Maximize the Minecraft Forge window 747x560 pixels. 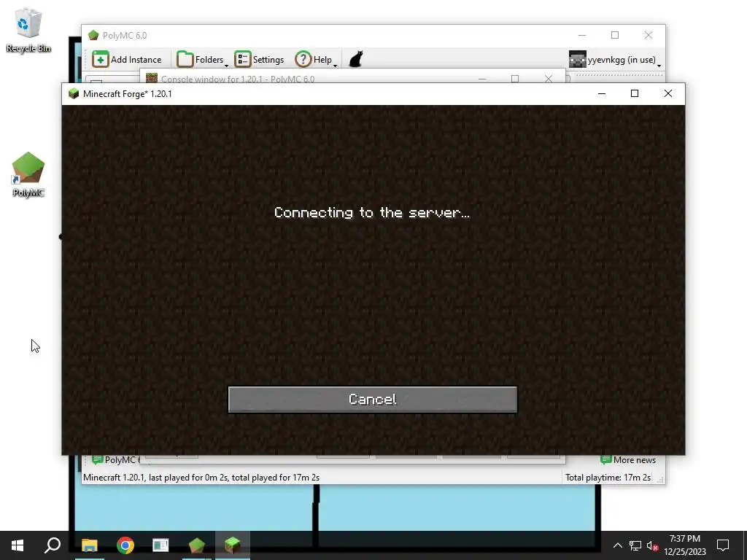635,93
